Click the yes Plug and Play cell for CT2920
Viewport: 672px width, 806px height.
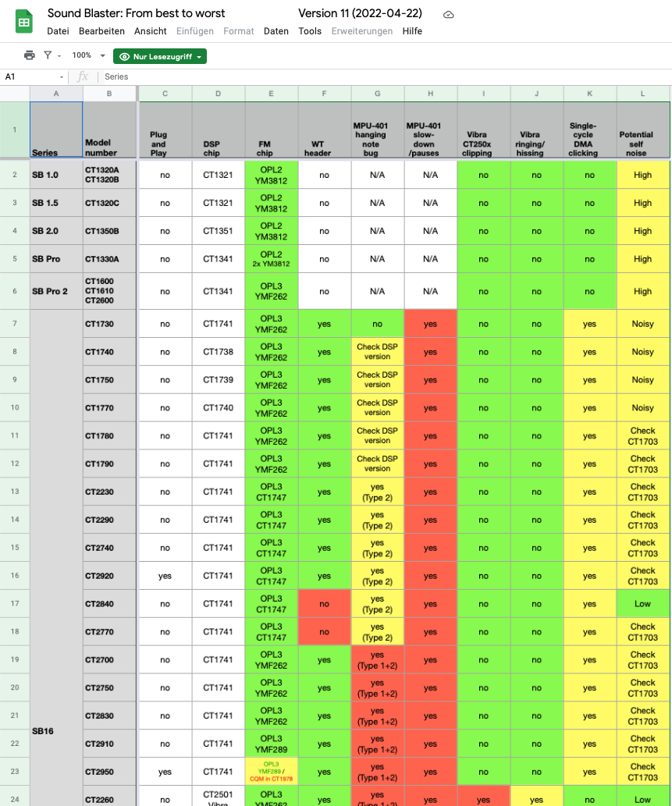coord(165,576)
